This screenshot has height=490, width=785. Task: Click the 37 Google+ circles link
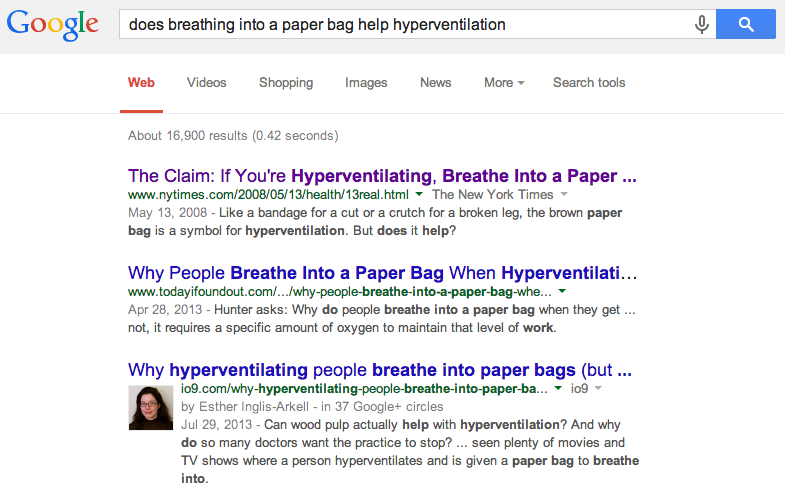(x=382, y=407)
